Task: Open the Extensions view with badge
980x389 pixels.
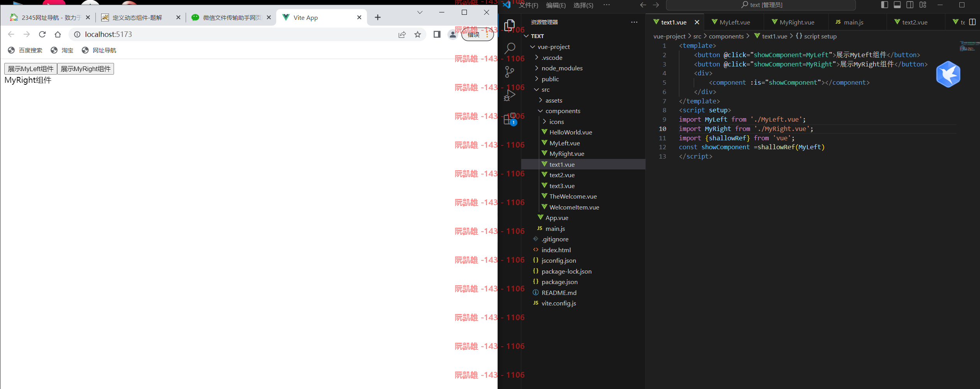Action: coord(509,119)
